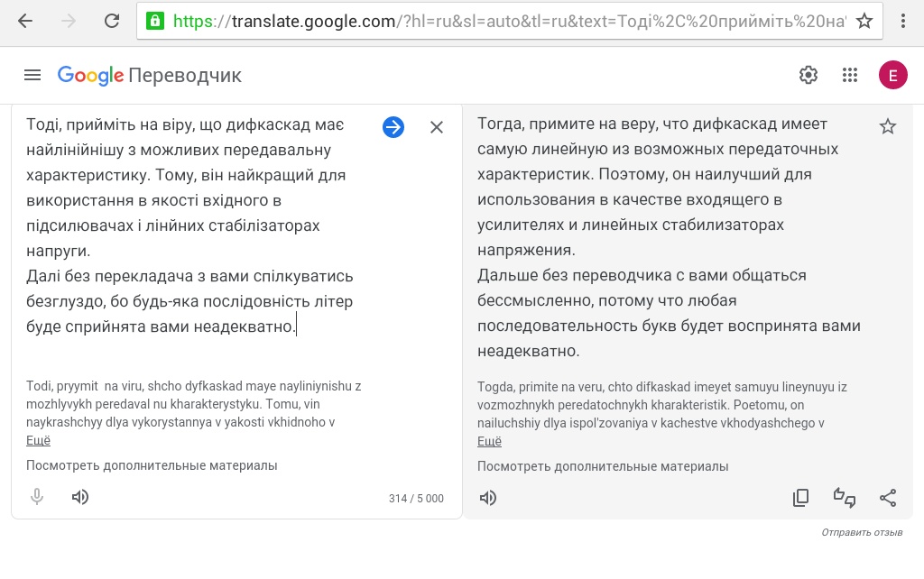This screenshot has width=924, height=579.
Task: Open the browser three-dot menu
Action: [x=903, y=21]
